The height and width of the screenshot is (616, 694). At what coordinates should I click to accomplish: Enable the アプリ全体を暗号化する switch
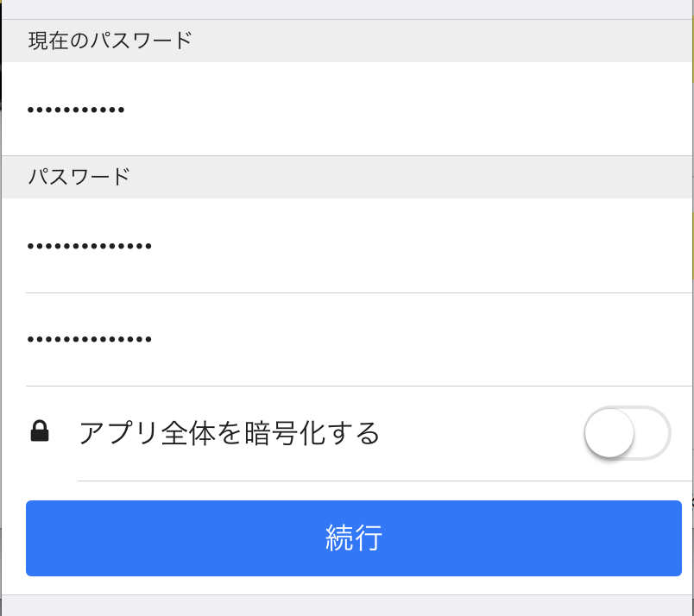coord(628,433)
